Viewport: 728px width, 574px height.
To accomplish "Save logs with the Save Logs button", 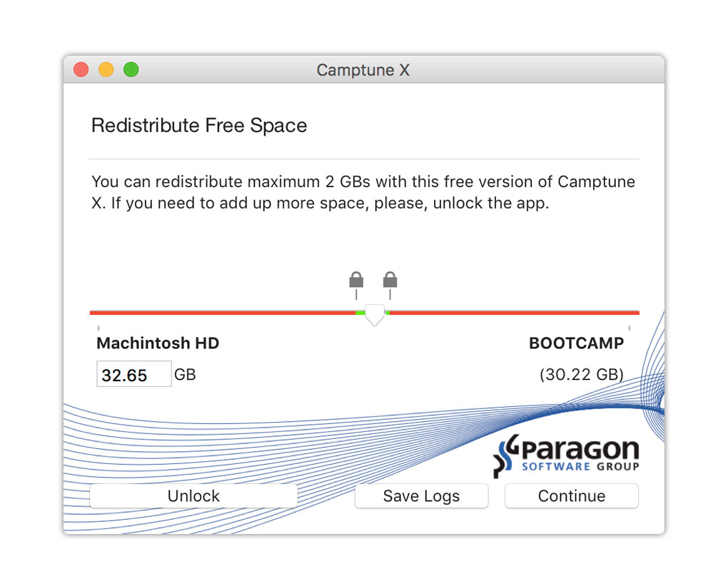I will click(421, 496).
